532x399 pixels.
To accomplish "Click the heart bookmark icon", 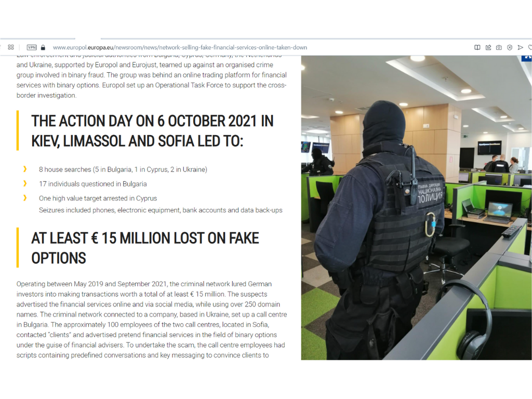I will pyautogui.click(x=530, y=47).
